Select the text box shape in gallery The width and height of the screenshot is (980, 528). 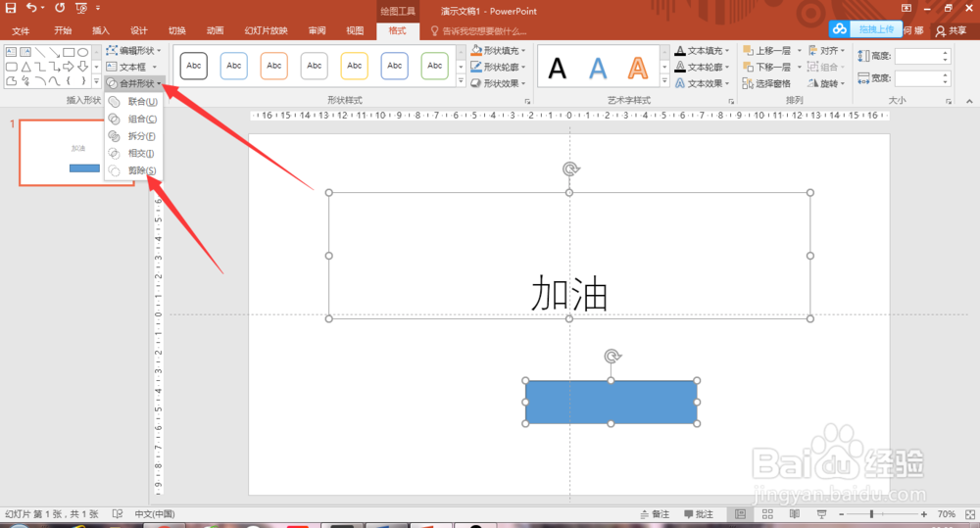(x=11, y=53)
